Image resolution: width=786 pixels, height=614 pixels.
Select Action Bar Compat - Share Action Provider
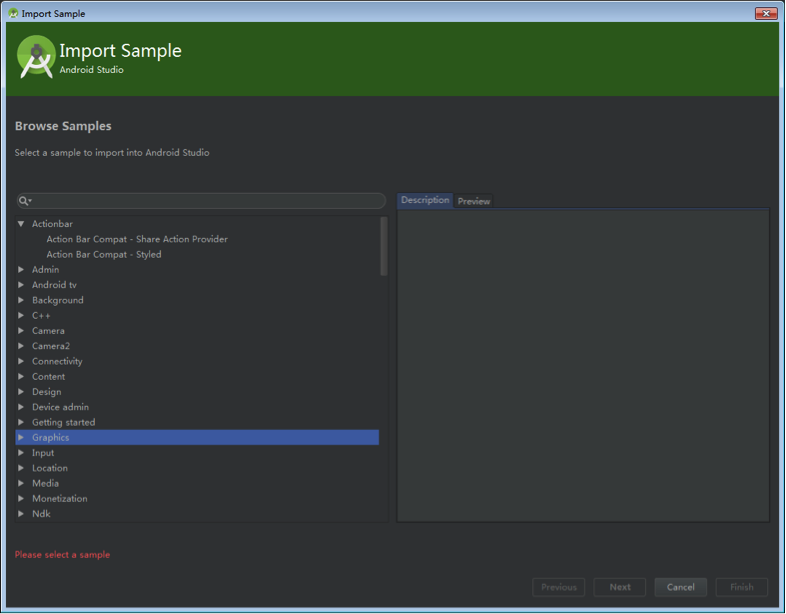[x=137, y=239]
